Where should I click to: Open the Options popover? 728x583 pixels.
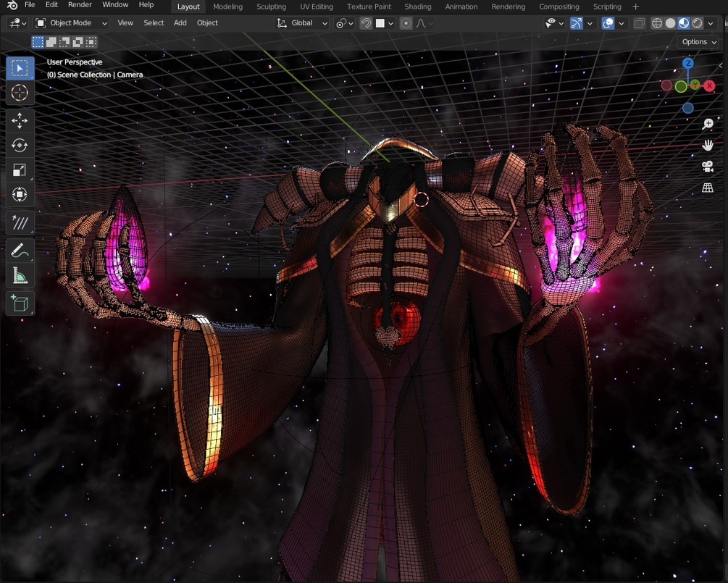[699, 42]
